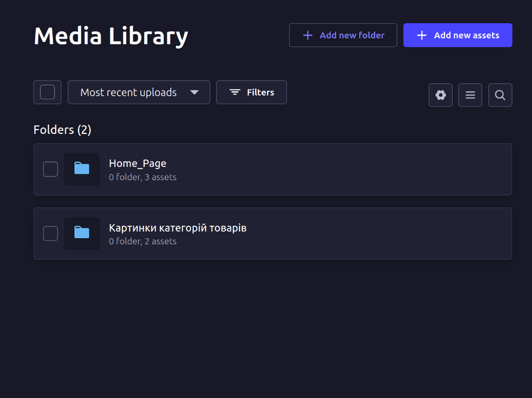Click the Home_Page folder icon
532x398 pixels.
click(x=81, y=168)
